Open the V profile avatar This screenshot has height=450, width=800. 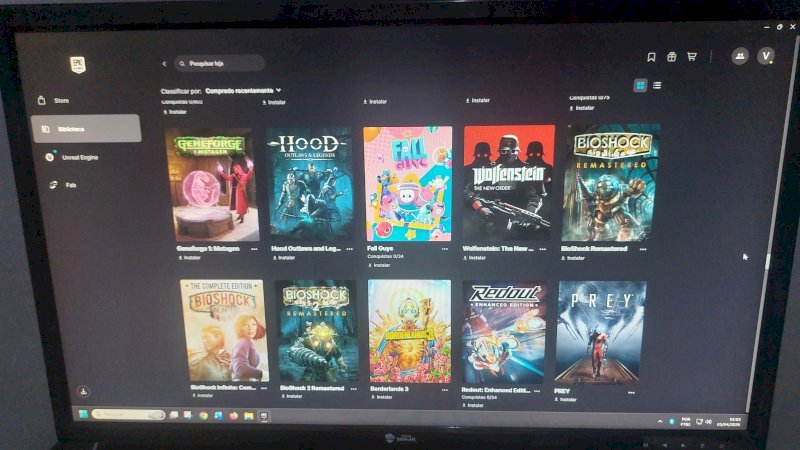click(766, 56)
